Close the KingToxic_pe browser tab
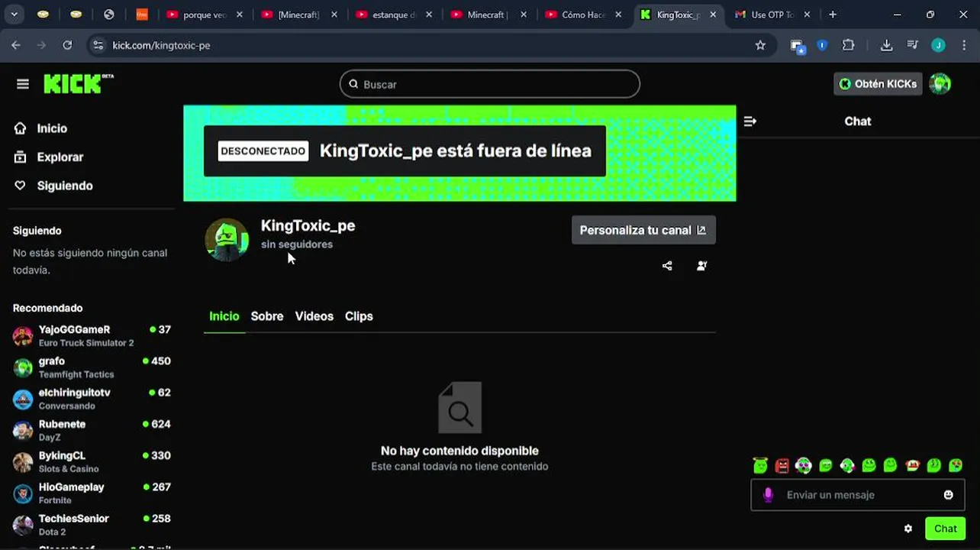 (712, 15)
